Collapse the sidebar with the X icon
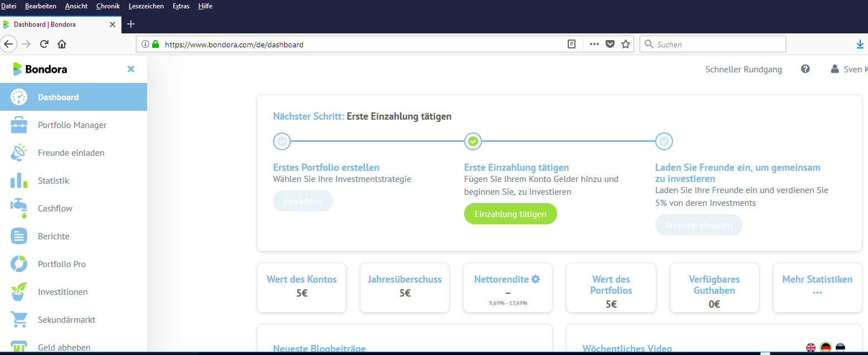 pyautogui.click(x=131, y=69)
